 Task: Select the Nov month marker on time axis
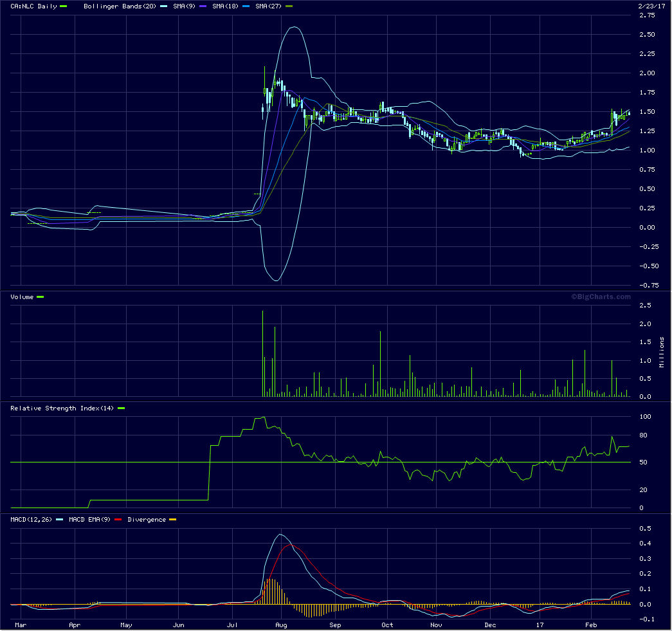pos(436,625)
